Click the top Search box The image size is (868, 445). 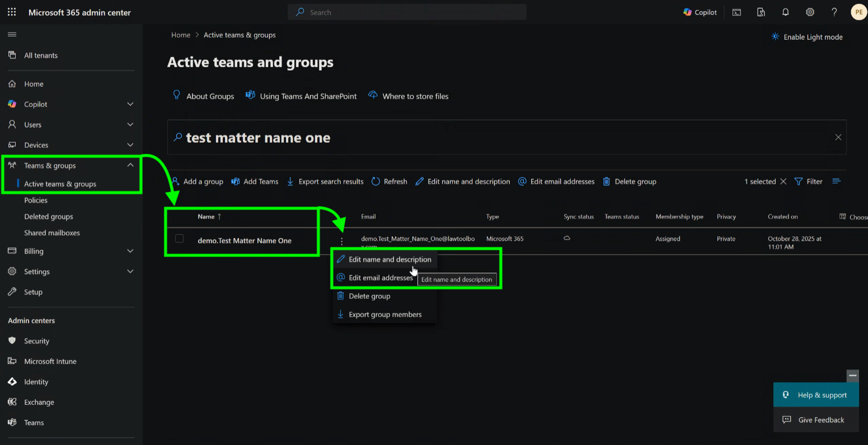(407, 12)
